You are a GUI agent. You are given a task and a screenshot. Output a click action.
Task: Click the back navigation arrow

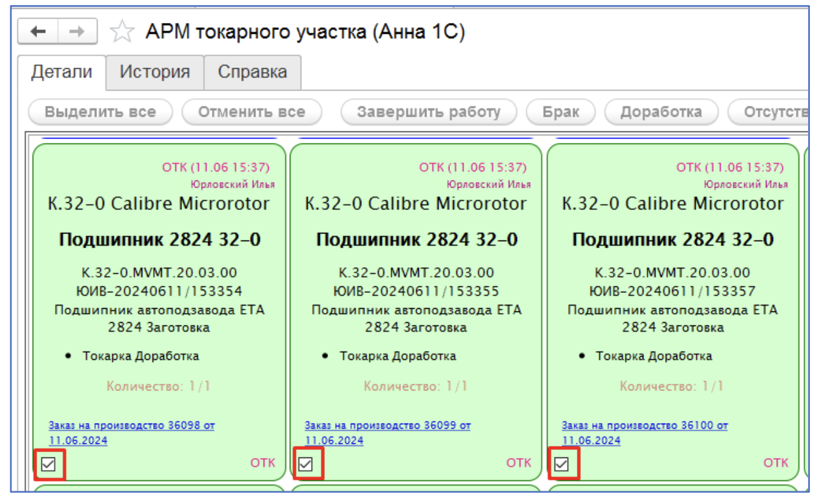[38, 33]
